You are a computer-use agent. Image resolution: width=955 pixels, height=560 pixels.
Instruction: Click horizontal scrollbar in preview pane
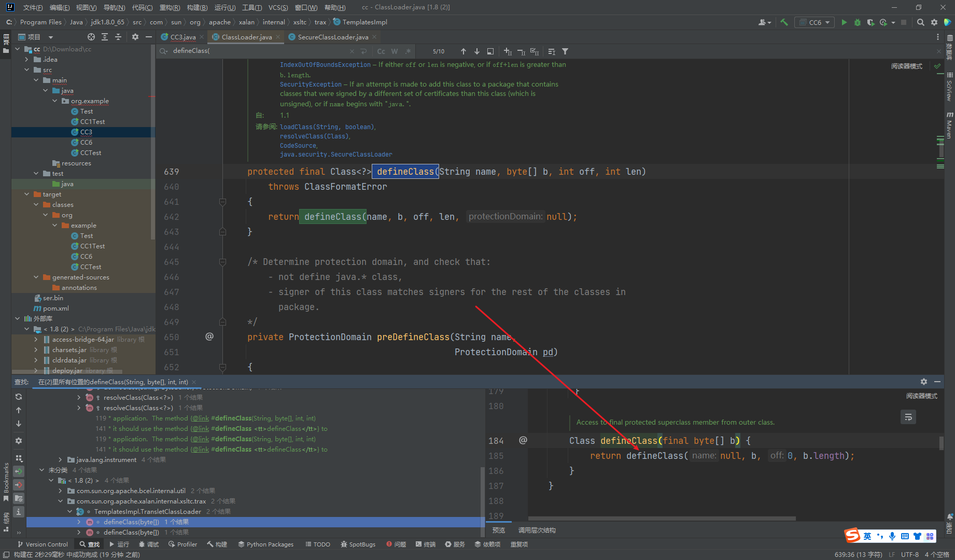tap(662, 518)
